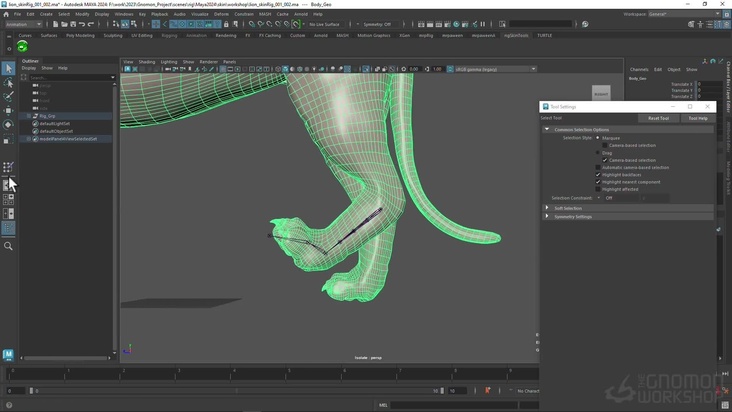Click the Reset Tool button
Screen dimensions: 732x412
[x=658, y=118]
